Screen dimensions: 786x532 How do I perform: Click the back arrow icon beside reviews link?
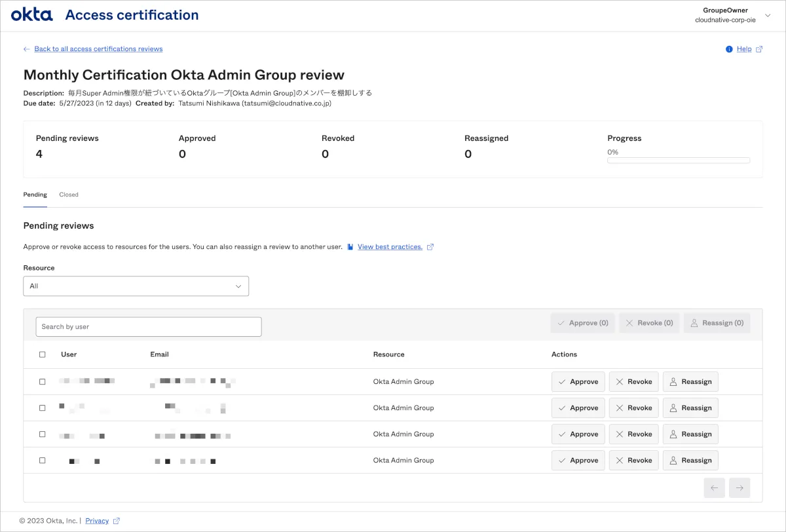click(x=27, y=49)
